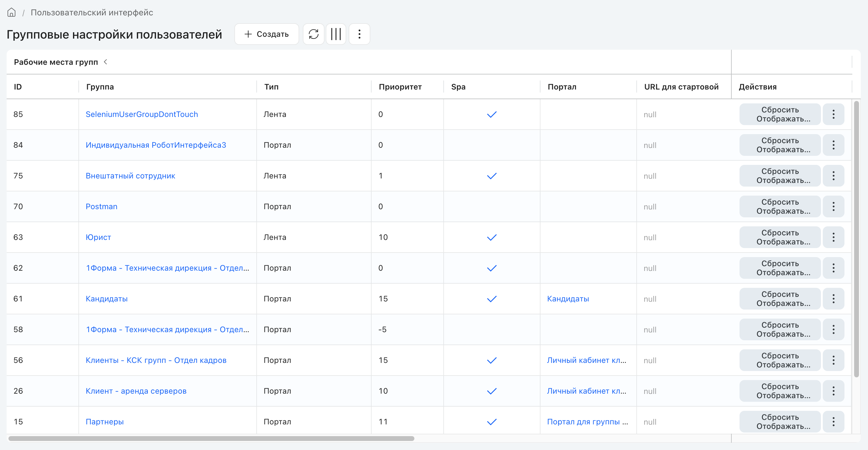Open row 61 more-actions menu
The width and height of the screenshot is (868, 450).
click(833, 298)
